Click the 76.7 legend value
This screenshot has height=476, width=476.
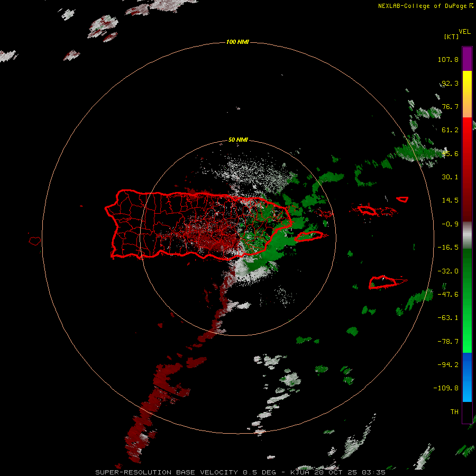[450, 106]
